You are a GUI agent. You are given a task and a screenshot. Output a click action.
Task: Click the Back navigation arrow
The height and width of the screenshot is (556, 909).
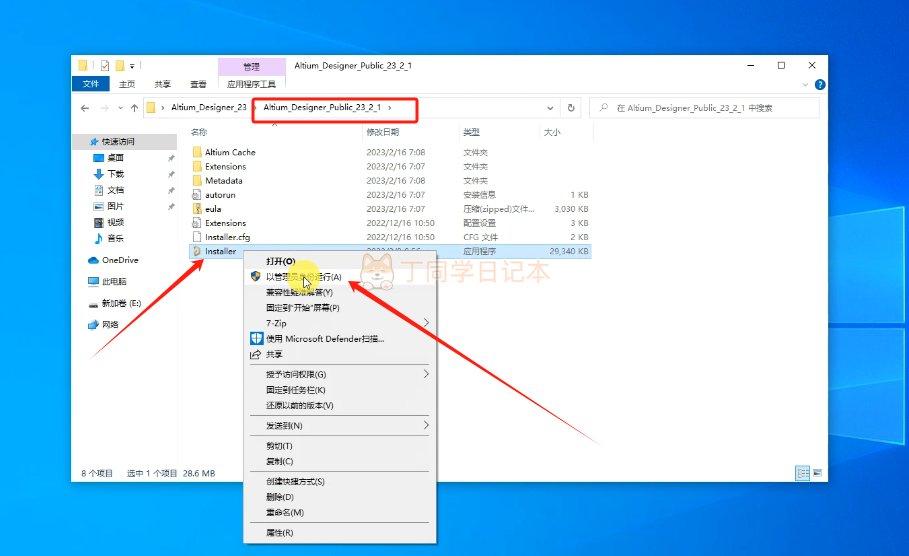[85, 108]
